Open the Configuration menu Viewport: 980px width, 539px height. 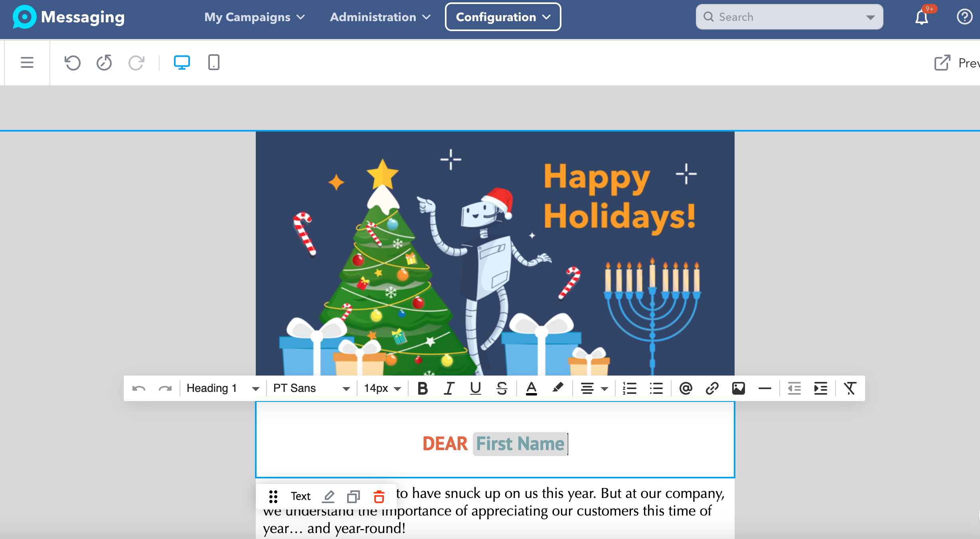[x=503, y=17]
